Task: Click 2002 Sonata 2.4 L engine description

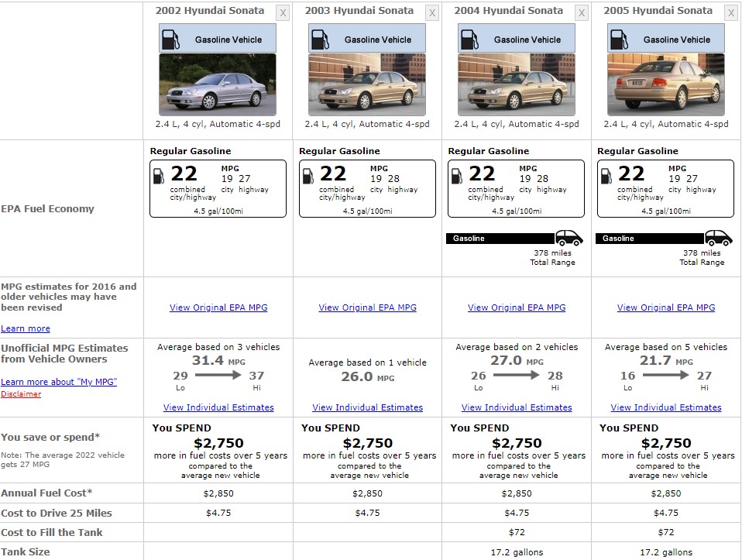Action: click(218, 124)
